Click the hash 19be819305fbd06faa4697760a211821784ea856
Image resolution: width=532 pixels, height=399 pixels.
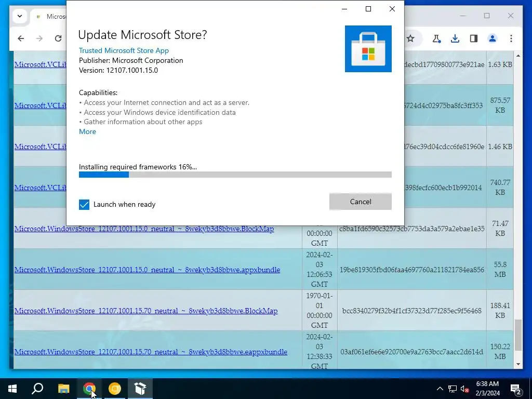[x=411, y=270]
